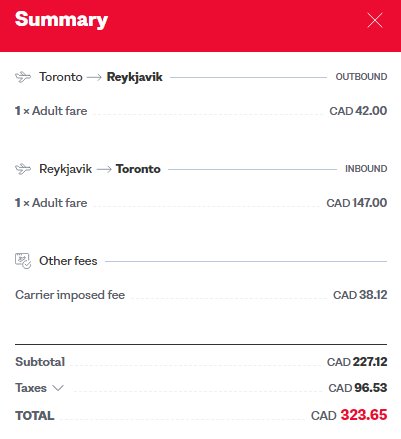This screenshot has height=439, width=401.
Task: Select the OUTBOUND label
Action: click(x=361, y=77)
